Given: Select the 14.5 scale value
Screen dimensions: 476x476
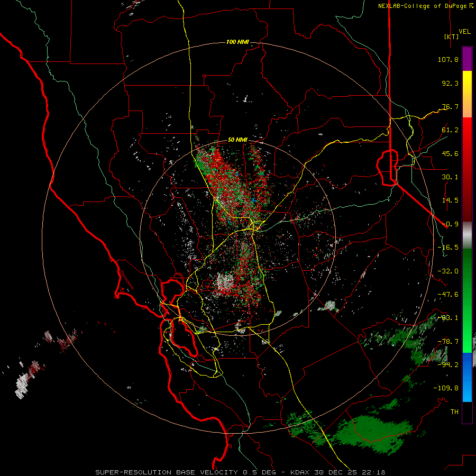Looking at the screenshot, I should (450, 200).
